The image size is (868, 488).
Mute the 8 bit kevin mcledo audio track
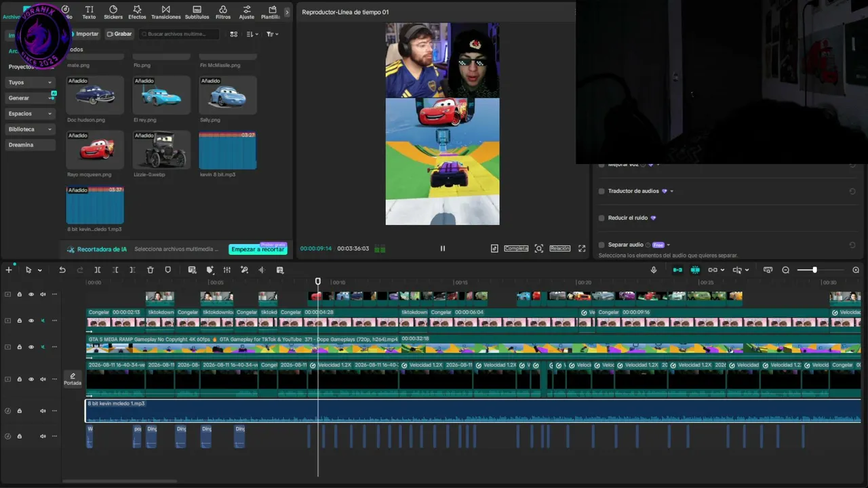coord(43,411)
